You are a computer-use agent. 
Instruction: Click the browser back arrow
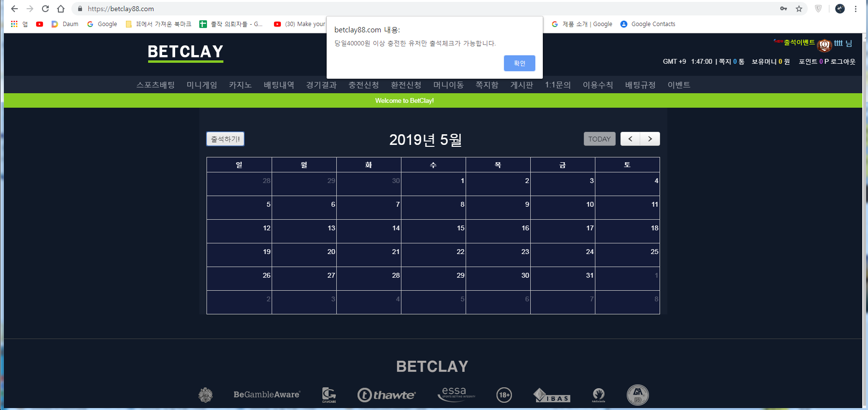[x=14, y=9]
